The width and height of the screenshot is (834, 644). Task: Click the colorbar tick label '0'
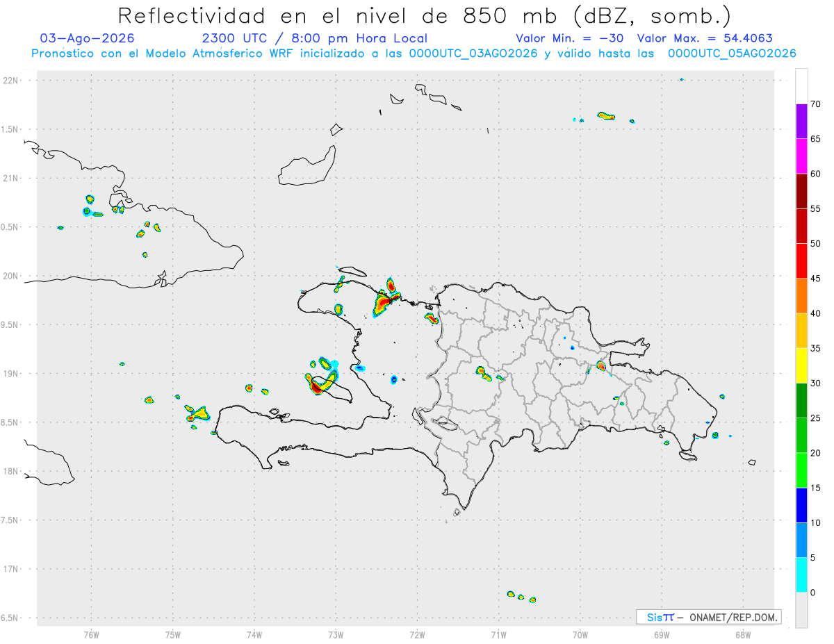(x=813, y=593)
